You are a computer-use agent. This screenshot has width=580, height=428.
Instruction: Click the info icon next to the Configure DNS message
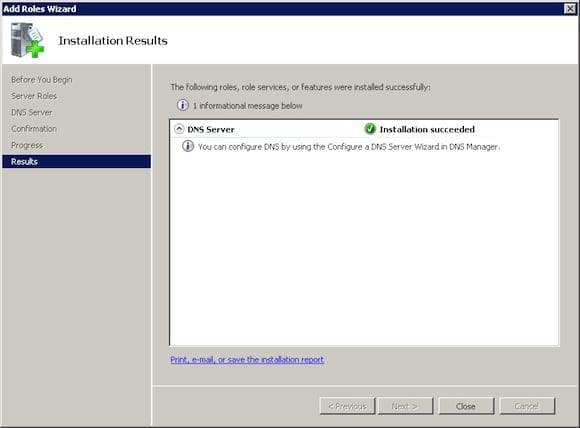(188, 146)
